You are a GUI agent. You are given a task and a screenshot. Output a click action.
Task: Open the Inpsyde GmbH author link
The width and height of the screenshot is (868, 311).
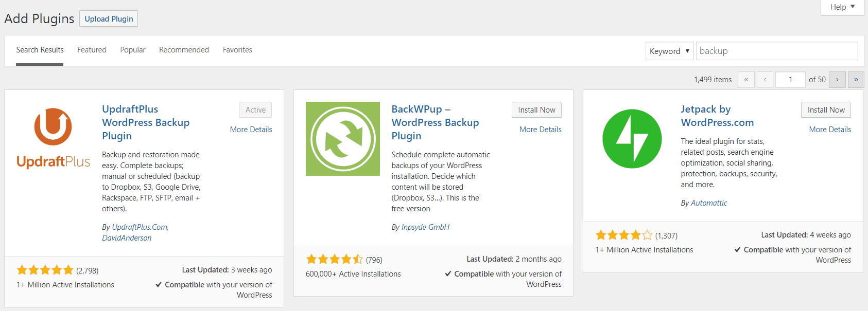pyautogui.click(x=425, y=227)
